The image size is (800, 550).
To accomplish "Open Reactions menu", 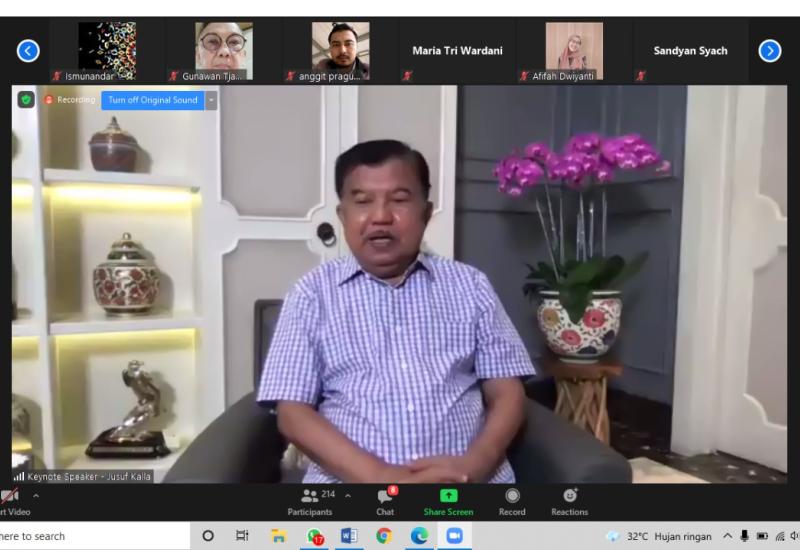I will tap(570, 502).
